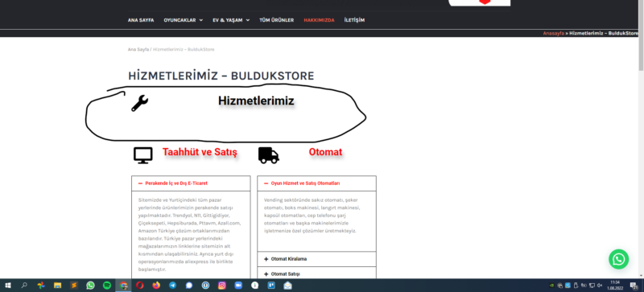644x292 pixels.
Task: Open the taskbar search magnifier
Action: pyautogui.click(x=24, y=285)
